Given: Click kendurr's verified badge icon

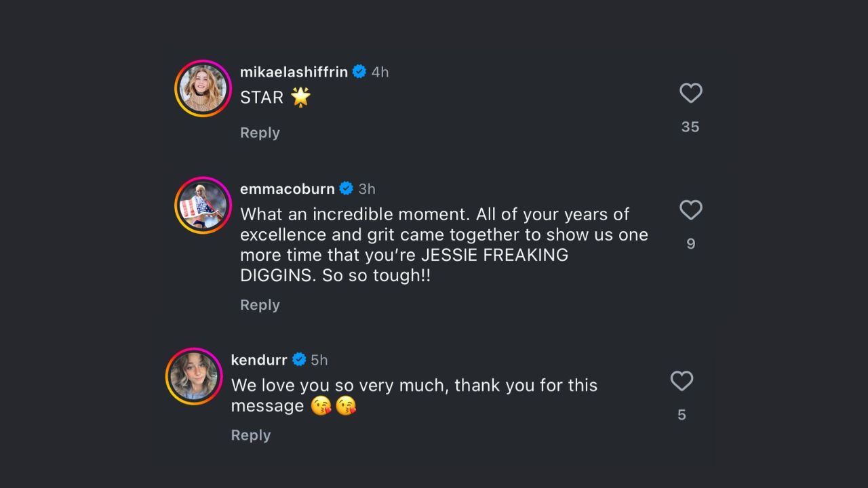Looking at the screenshot, I should point(299,360).
